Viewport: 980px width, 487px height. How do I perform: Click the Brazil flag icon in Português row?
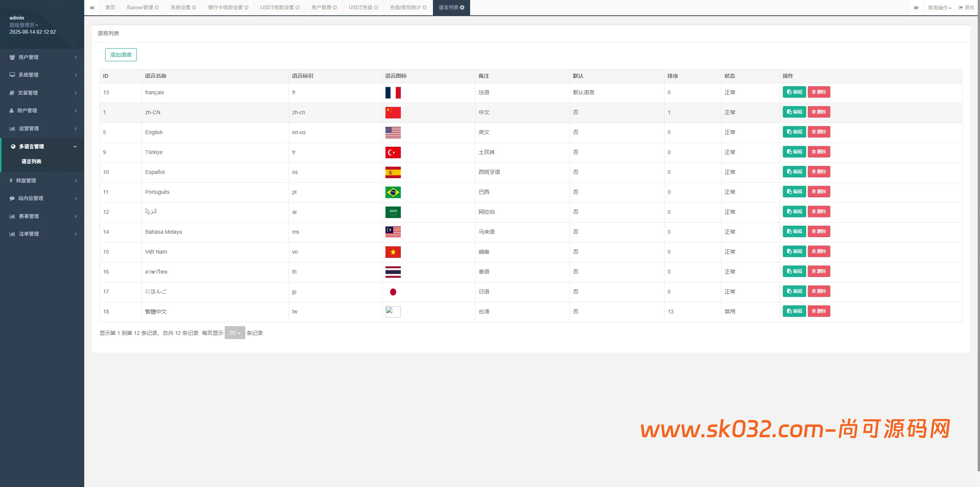click(x=393, y=192)
